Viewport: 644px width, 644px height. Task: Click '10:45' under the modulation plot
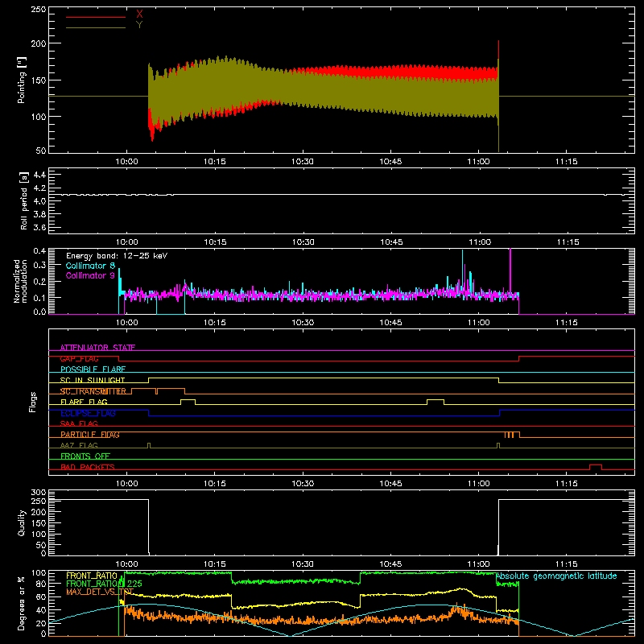[390, 323]
